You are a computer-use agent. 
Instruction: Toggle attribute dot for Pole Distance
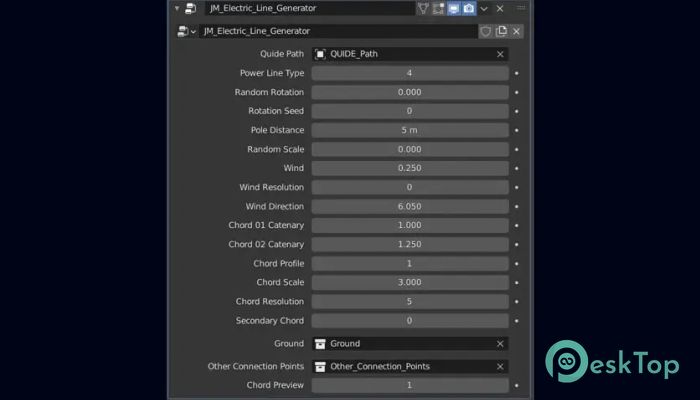tap(517, 130)
